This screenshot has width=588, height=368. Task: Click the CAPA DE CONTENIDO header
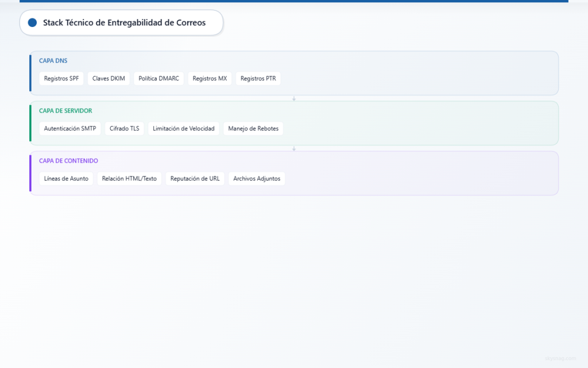tap(68, 160)
